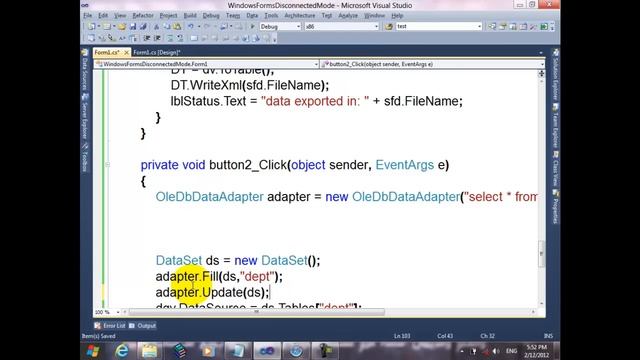Collapse the button2_Click method outline
Screen dimensions: 640x360
coord(107,165)
